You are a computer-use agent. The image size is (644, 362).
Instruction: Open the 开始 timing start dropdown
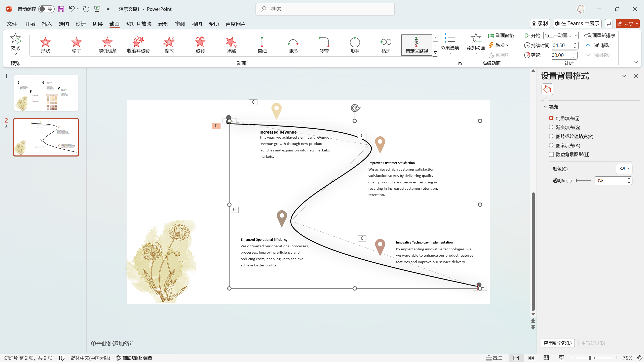point(561,35)
